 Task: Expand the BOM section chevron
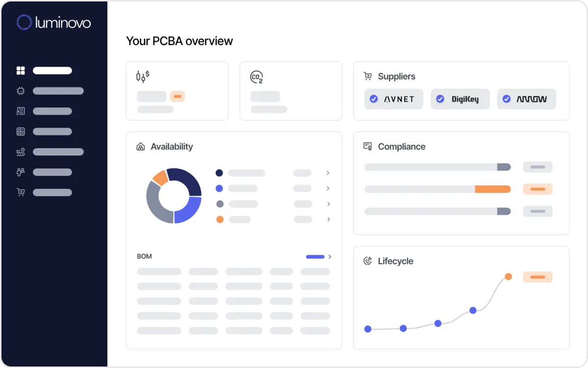pyautogui.click(x=330, y=257)
